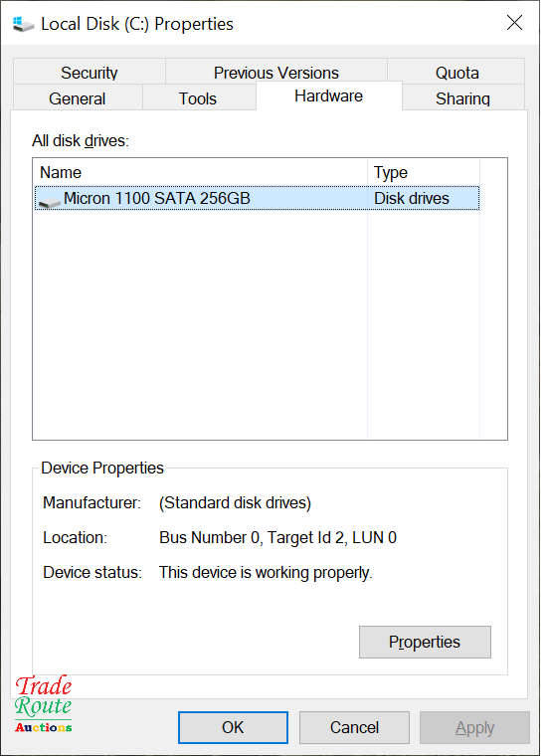The image size is (546, 756).
Task: Click the Trade Route Auctions logo
Action: click(x=44, y=704)
